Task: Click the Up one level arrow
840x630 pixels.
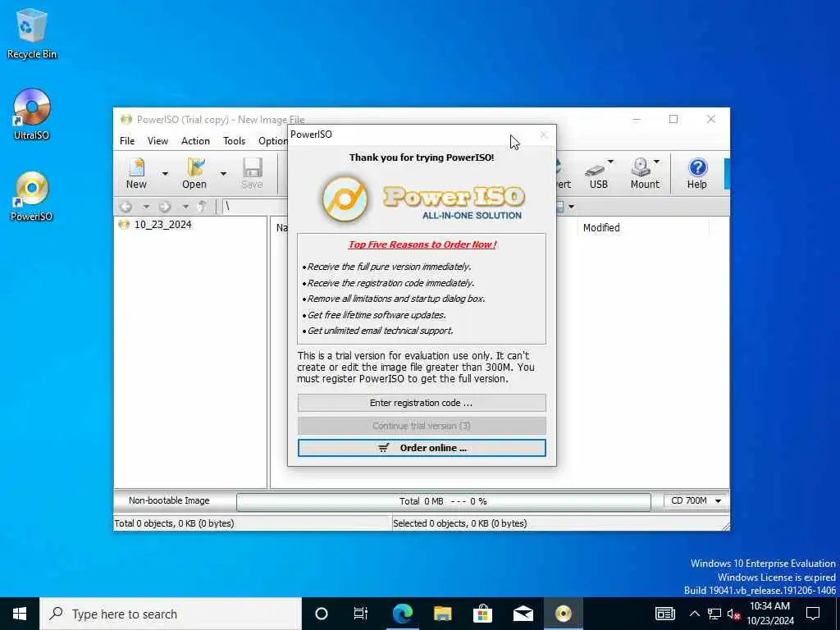Action: (x=202, y=207)
